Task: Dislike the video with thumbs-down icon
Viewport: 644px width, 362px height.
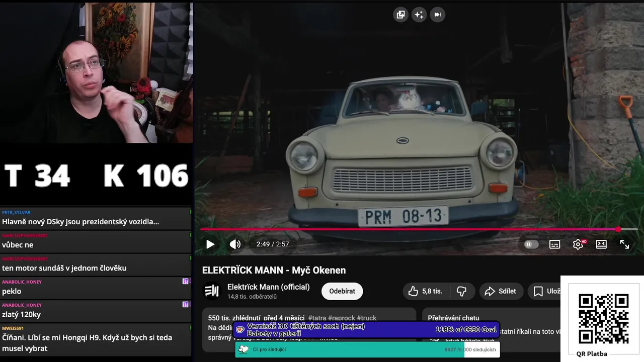Action: pos(461,291)
